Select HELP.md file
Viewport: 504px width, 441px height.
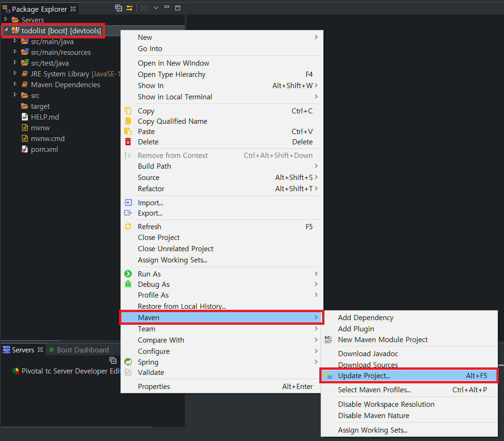click(x=45, y=117)
